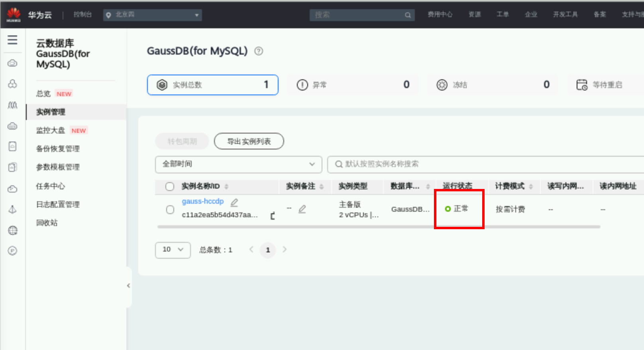Open the hamburger menu in sidebar

click(x=12, y=39)
